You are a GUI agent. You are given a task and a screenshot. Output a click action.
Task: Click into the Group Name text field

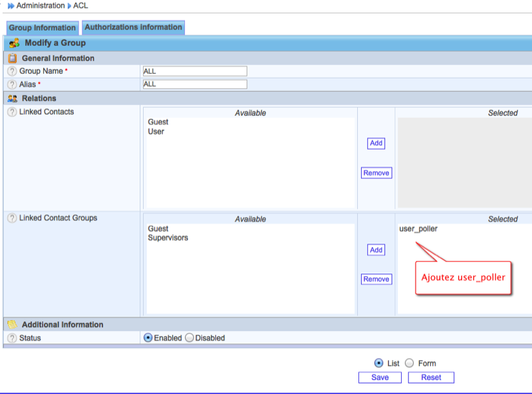(195, 71)
